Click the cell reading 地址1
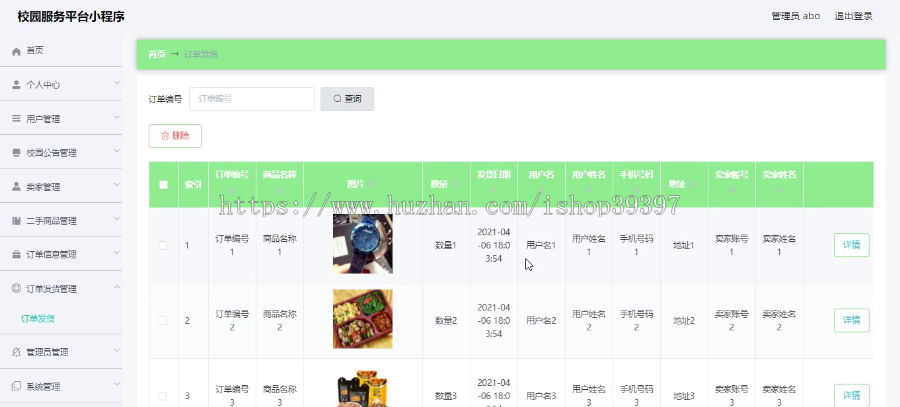The image size is (900, 407). [684, 245]
